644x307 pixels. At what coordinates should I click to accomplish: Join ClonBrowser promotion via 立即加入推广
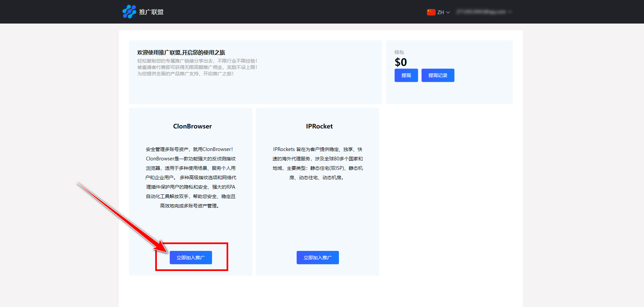coord(191,258)
